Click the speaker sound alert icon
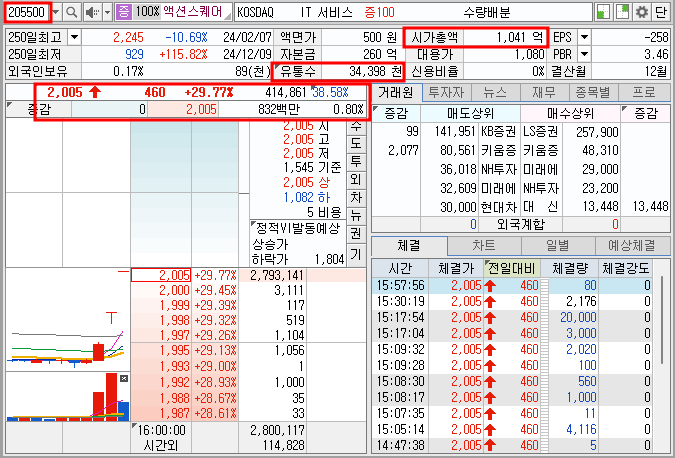The width and height of the screenshot is (675, 458). tap(92, 12)
